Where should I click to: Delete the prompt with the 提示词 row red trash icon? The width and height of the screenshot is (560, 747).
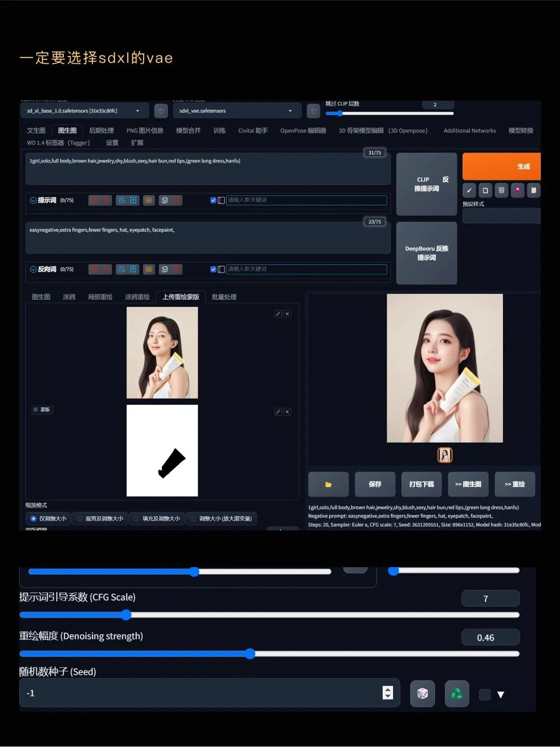pos(176,200)
